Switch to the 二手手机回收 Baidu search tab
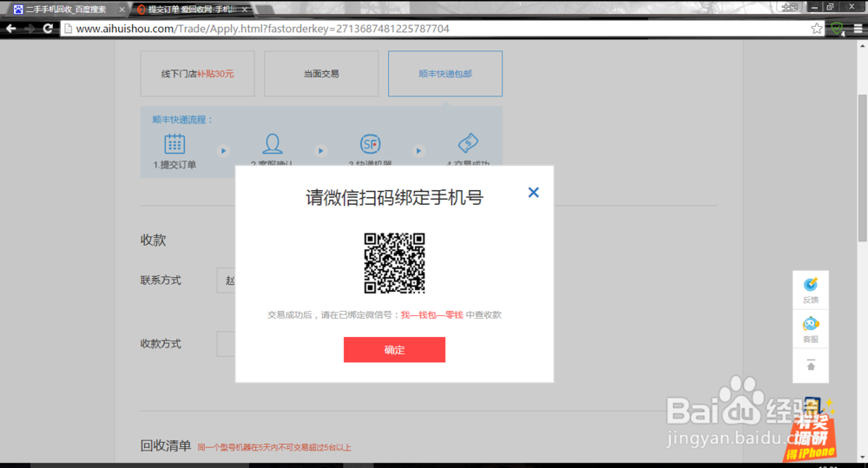The image size is (868, 468). pyautogui.click(x=65, y=10)
